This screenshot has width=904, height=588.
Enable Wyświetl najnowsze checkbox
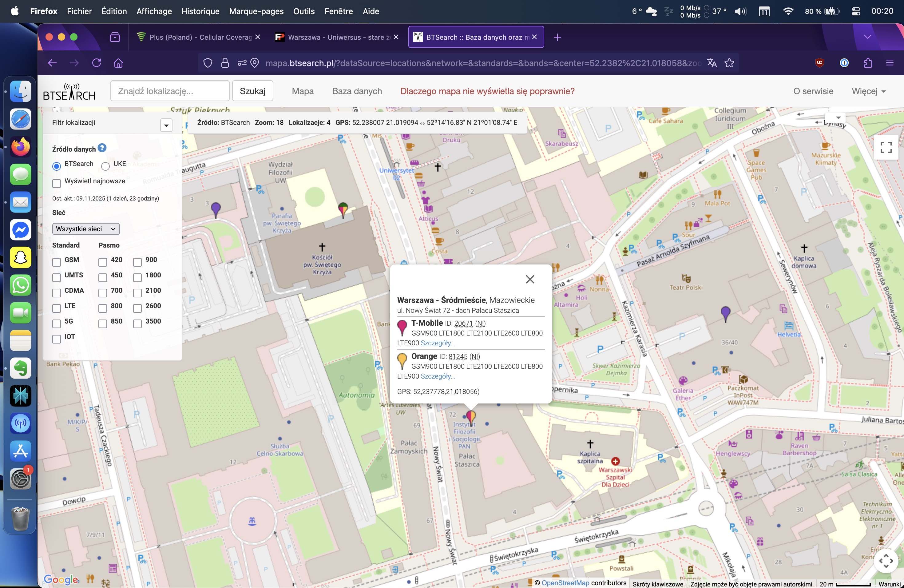(57, 184)
